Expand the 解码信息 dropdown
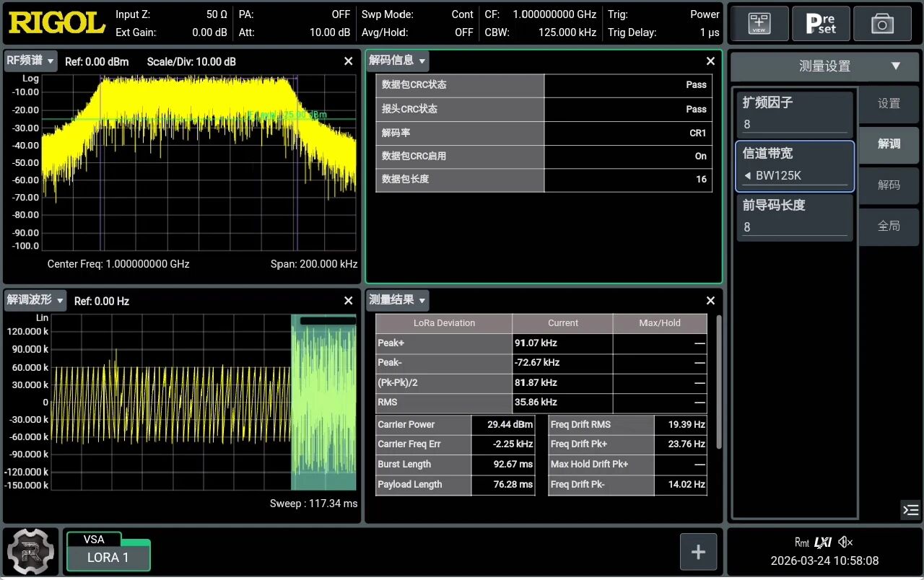 tap(398, 61)
